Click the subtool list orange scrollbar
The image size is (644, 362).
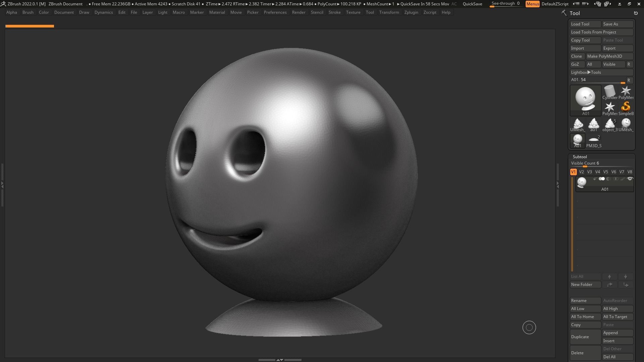click(x=572, y=224)
